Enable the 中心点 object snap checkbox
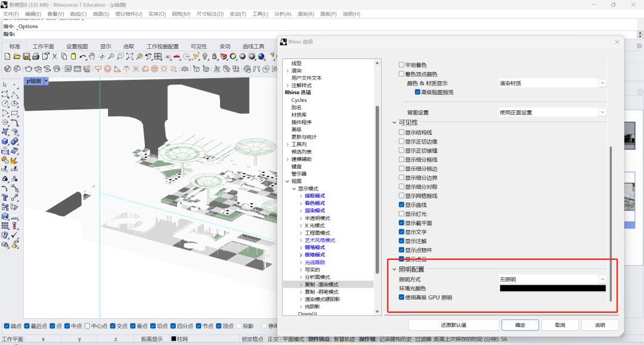The image size is (644, 345). click(87, 326)
